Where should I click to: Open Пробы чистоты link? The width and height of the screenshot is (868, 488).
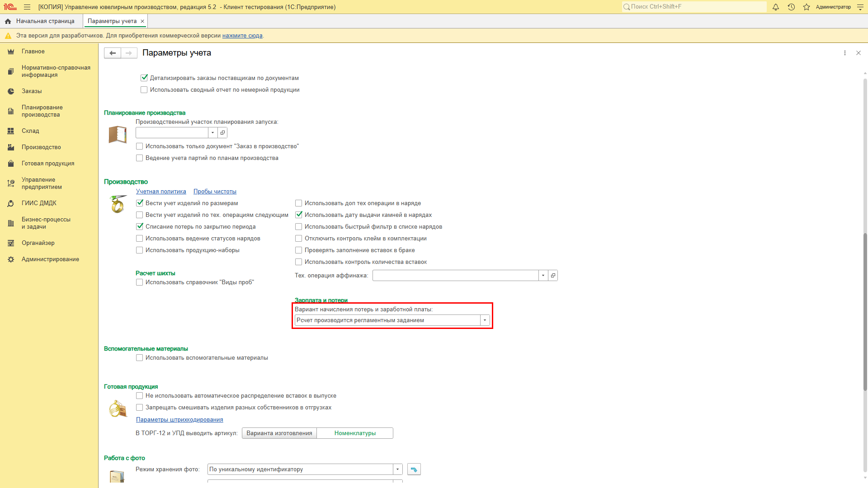215,192
